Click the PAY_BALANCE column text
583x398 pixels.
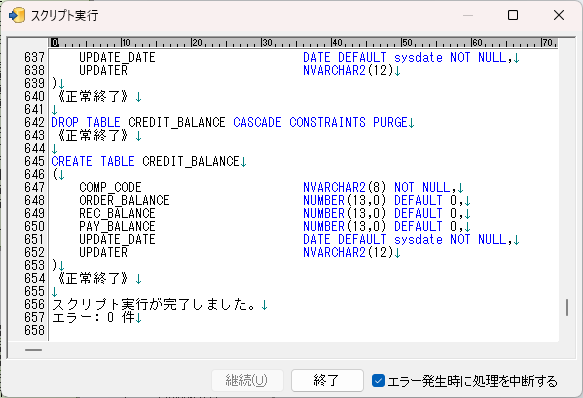[117, 226]
